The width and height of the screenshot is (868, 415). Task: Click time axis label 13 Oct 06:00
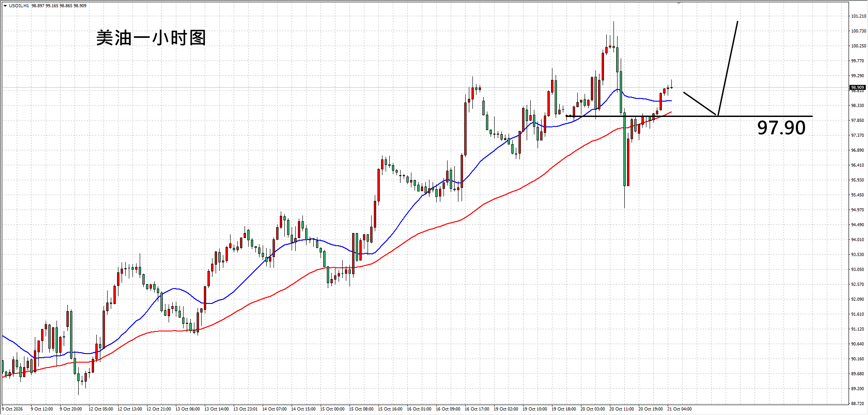pyautogui.click(x=188, y=409)
